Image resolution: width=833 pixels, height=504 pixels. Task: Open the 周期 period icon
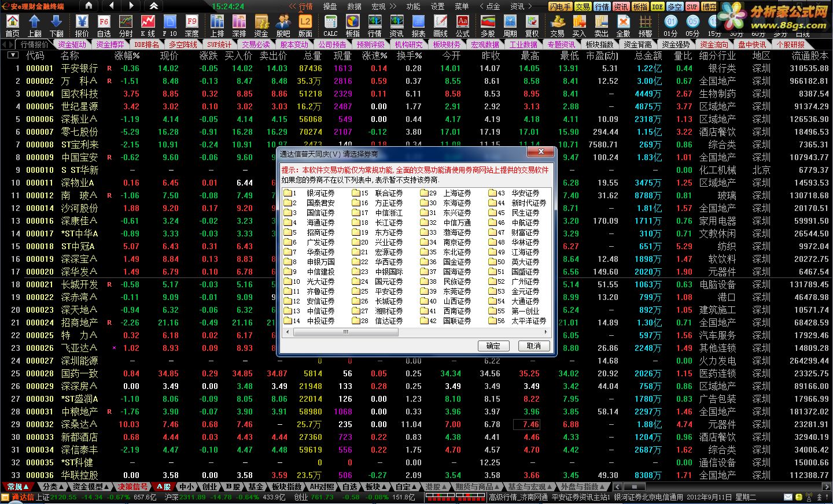510,26
